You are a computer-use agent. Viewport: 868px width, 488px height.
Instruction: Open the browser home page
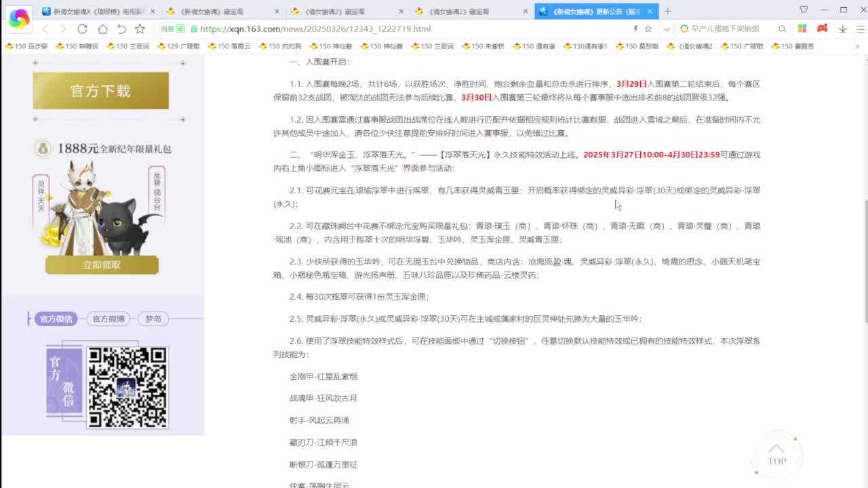(102, 29)
